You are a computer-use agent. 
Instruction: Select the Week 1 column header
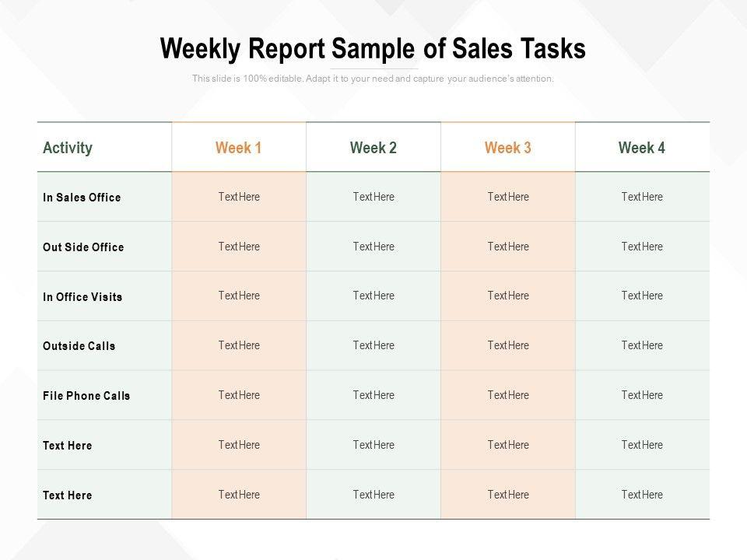click(x=239, y=148)
